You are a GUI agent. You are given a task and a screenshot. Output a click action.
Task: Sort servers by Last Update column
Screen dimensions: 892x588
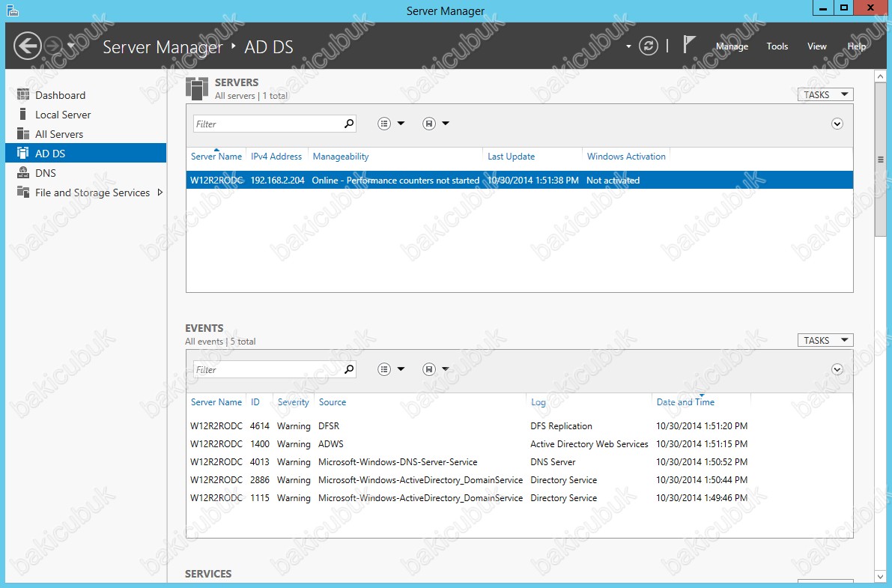(x=511, y=157)
